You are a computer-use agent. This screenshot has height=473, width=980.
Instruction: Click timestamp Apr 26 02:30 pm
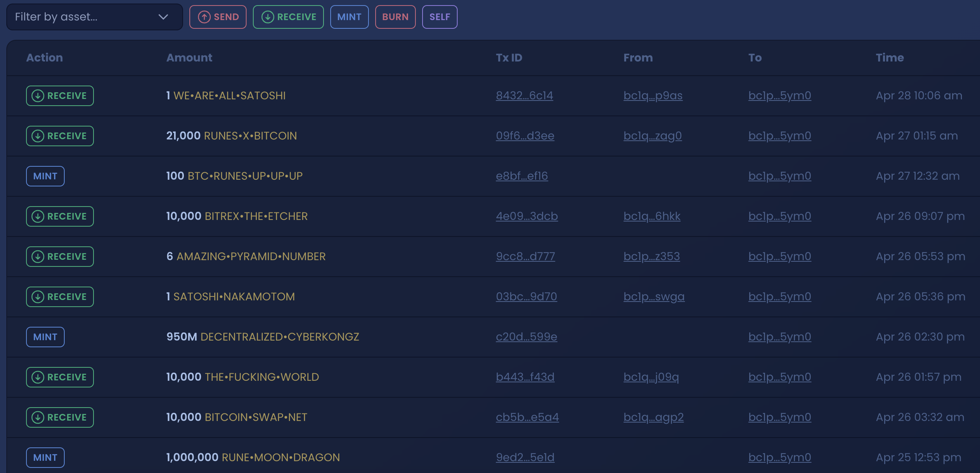(920, 337)
